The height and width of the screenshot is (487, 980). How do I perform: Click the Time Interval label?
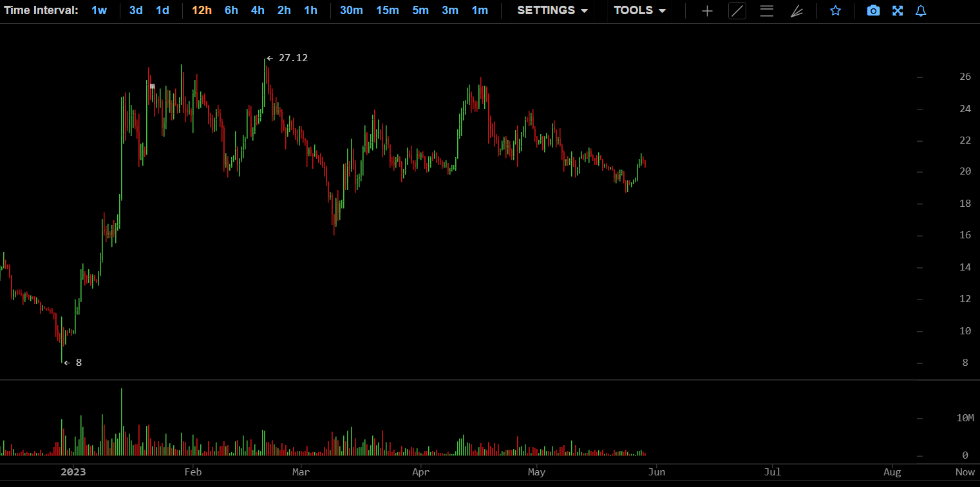(x=41, y=10)
